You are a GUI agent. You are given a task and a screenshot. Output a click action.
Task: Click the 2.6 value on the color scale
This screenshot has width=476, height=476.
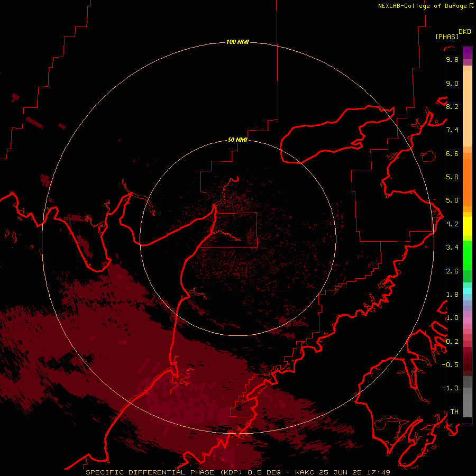pos(452,271)
